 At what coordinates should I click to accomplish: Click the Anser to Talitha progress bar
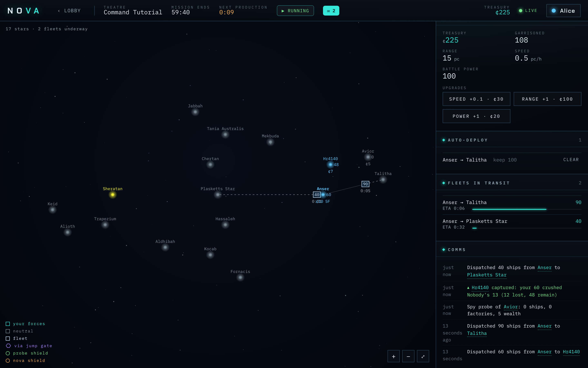[527, 209]
